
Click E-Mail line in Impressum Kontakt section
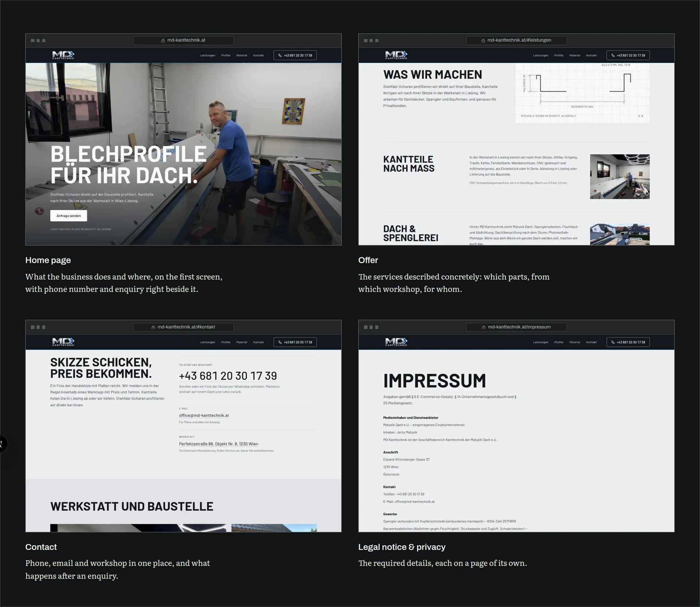[409, 502]
